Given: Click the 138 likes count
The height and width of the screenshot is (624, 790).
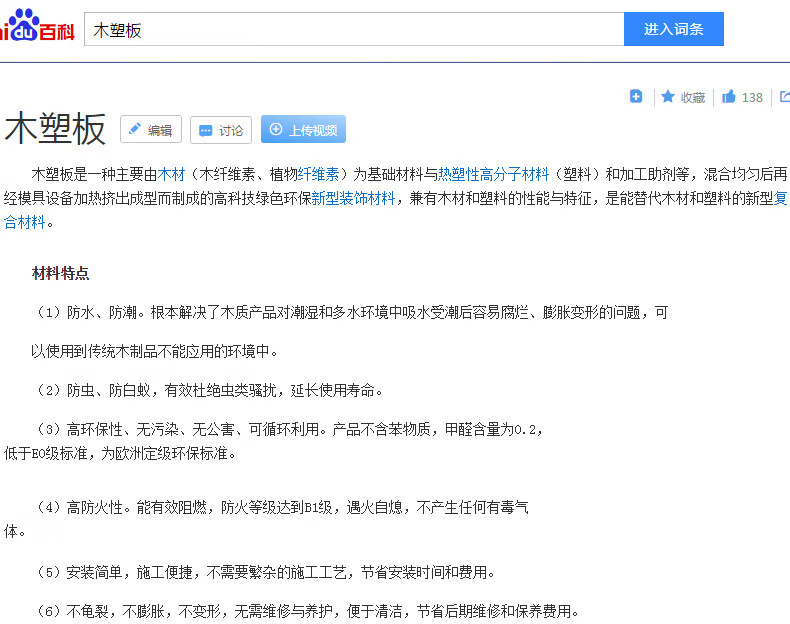Looking at the screenshot, I should [x=752, y=97].
